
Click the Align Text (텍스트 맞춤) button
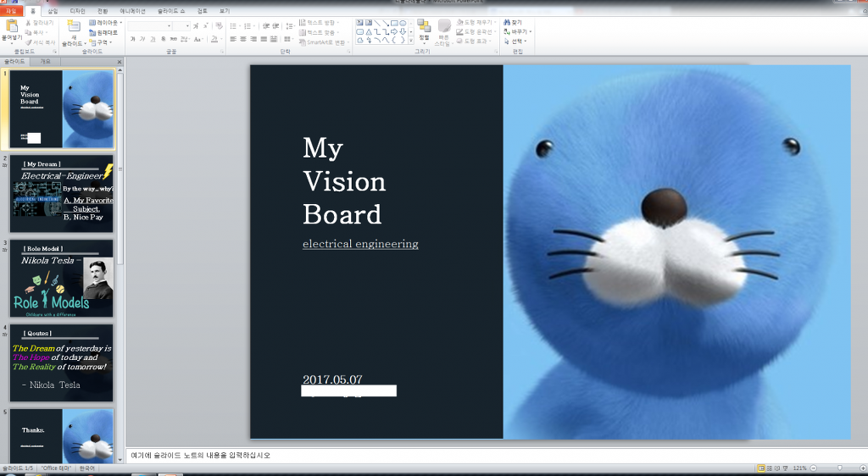point(320,33)
